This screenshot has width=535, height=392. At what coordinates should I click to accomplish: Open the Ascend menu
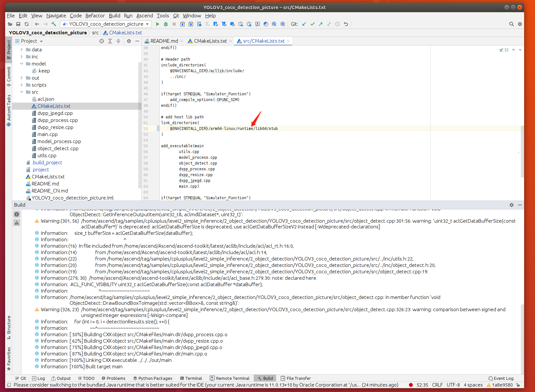tap(145, 16)
